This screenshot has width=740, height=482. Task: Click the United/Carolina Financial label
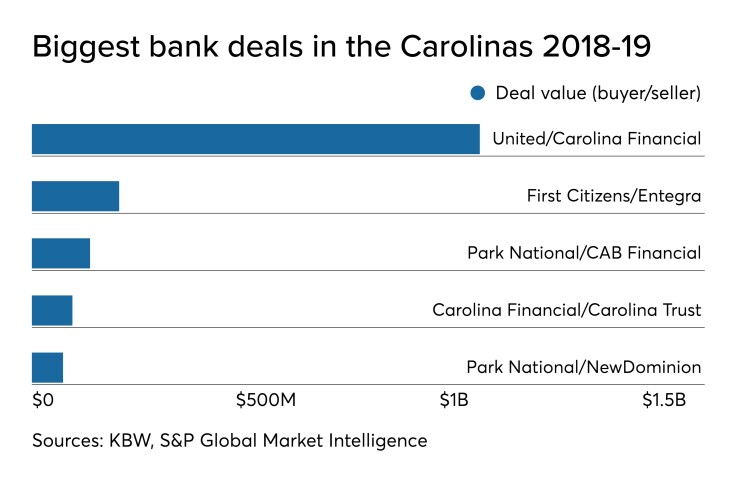click(596, 139)
